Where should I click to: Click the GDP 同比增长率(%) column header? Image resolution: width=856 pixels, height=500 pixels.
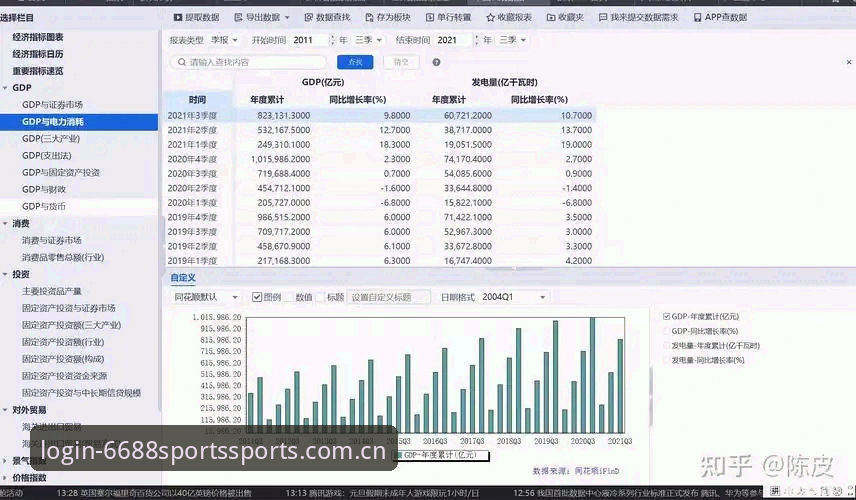coord(358,99)
